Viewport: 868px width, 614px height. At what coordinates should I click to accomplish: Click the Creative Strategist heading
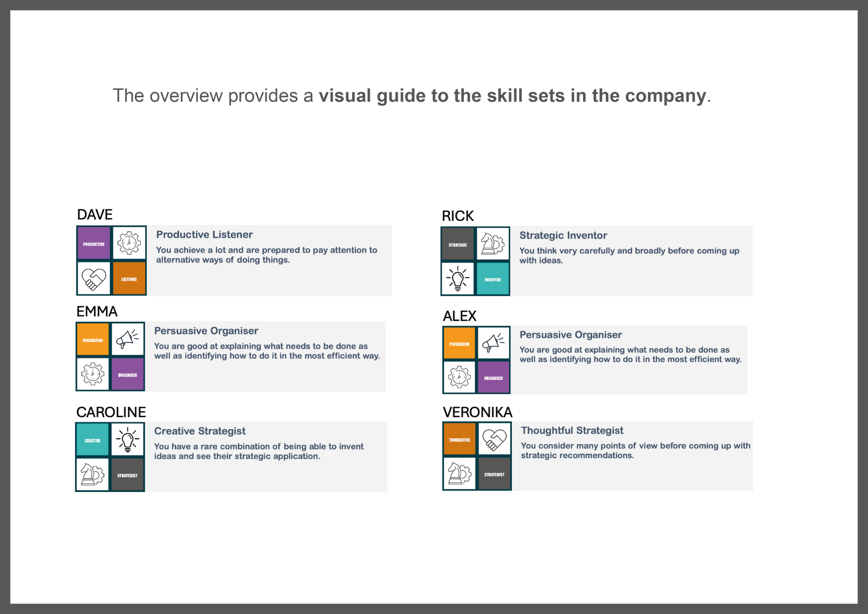200,431
